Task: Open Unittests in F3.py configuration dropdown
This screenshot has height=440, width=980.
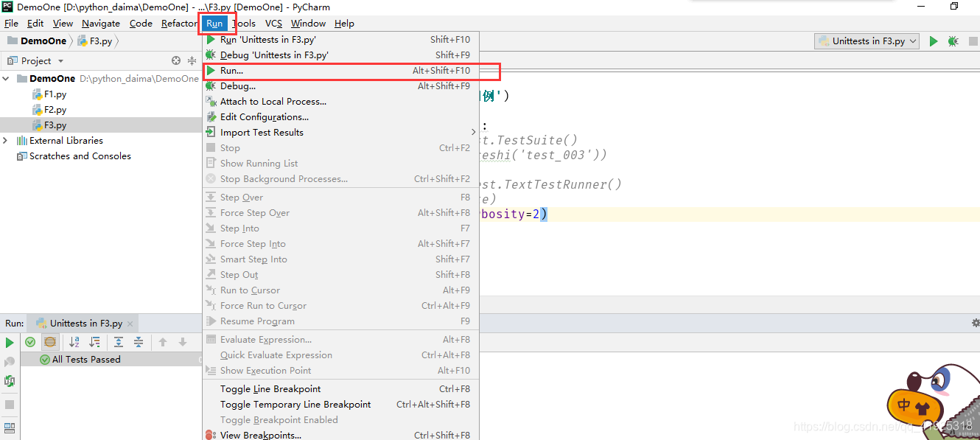Action: 867,41
